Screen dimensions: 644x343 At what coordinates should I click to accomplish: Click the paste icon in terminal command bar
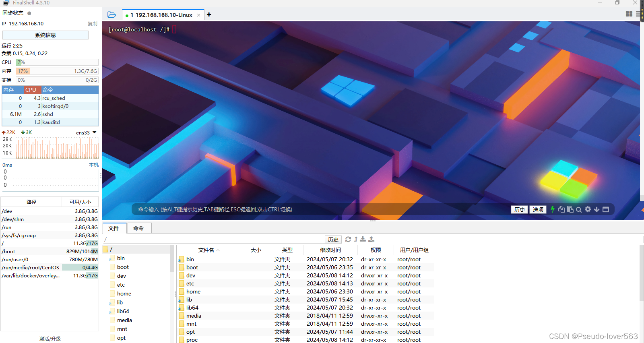[570, 209]
